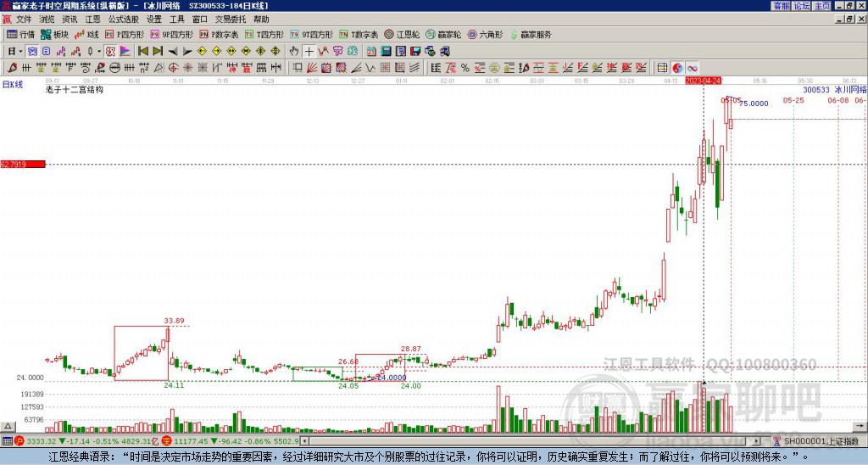
Task: Open the 浏览 menu
Action: point(47,20)
